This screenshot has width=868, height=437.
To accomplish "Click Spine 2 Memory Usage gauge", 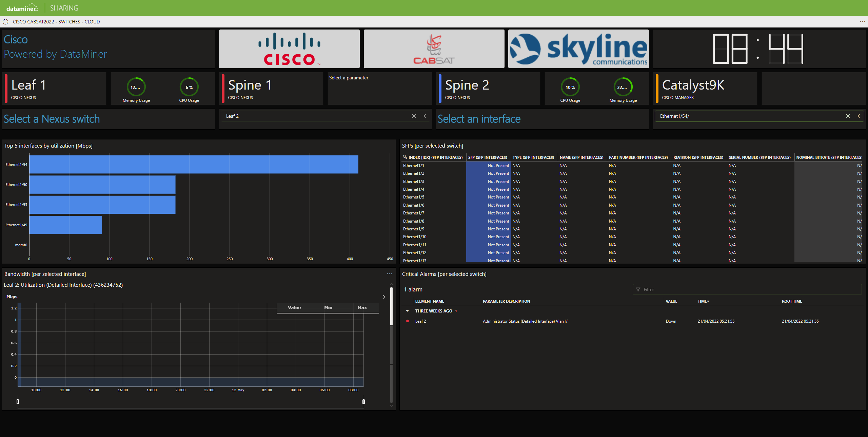I will [623, 87].
